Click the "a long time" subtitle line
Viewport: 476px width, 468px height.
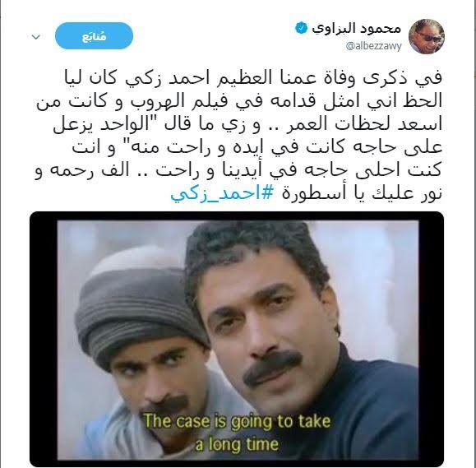point(237,444)
